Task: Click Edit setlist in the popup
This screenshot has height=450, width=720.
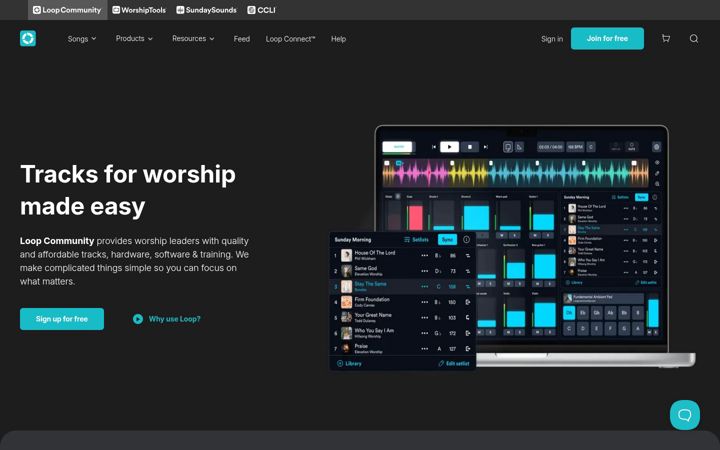Action: tap(454, 364)
